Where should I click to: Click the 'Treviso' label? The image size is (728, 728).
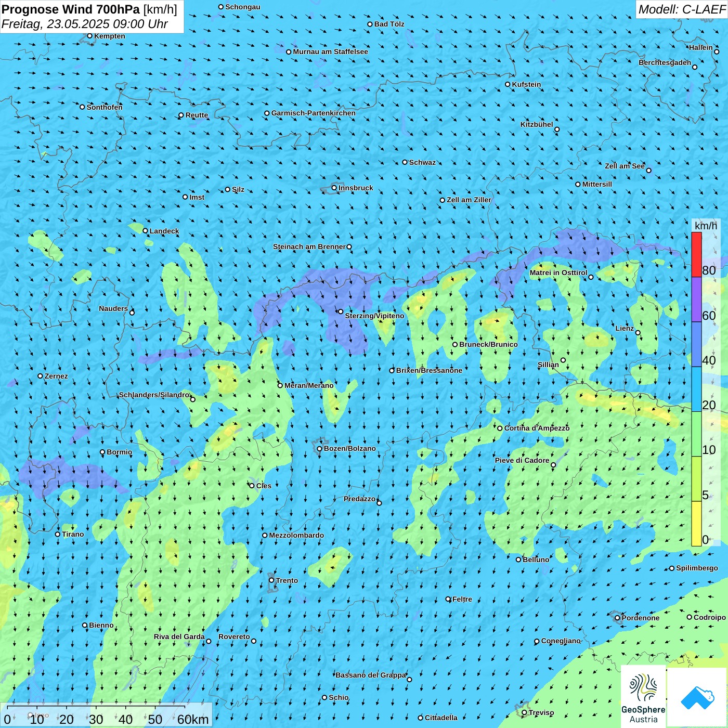point(541,712)
